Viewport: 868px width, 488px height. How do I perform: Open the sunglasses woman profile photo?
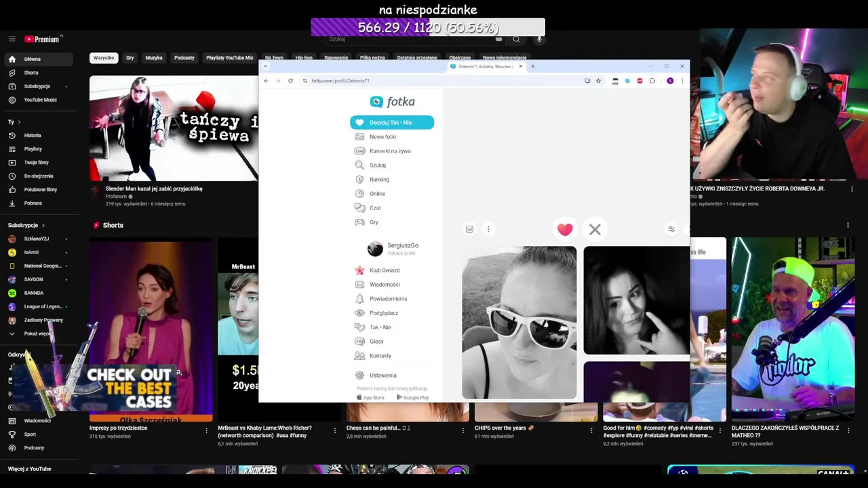[x=519, y=323]
